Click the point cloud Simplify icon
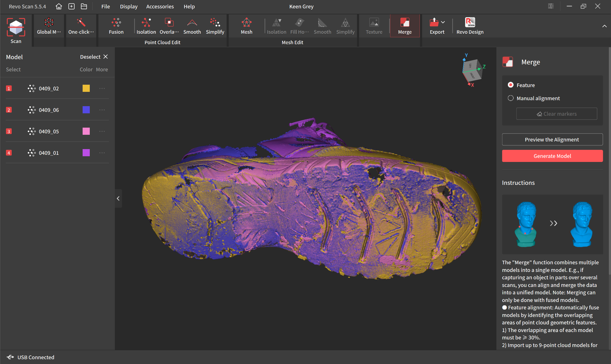 pos(215,22)
